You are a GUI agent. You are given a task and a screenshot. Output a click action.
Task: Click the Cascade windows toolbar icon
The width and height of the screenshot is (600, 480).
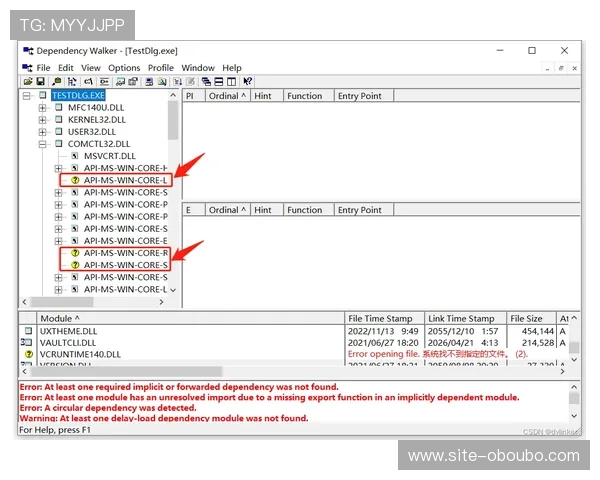(207, 81)
